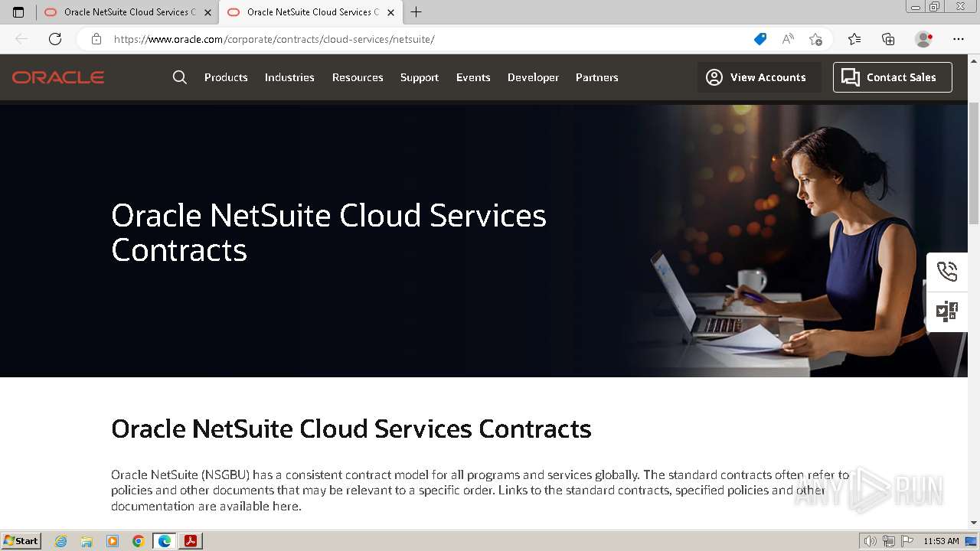
Task: Open the Partners menu
Action: tap(597, 77)
